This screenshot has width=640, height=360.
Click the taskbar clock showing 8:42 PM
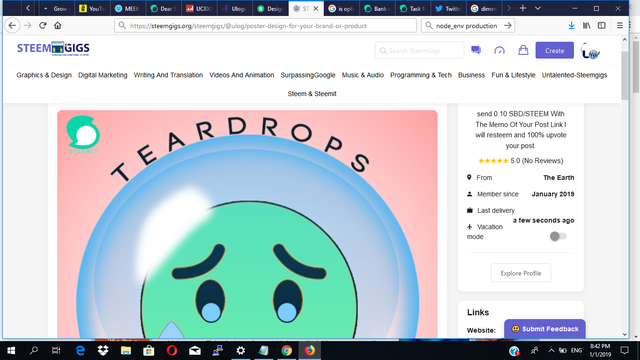[600, 351]
